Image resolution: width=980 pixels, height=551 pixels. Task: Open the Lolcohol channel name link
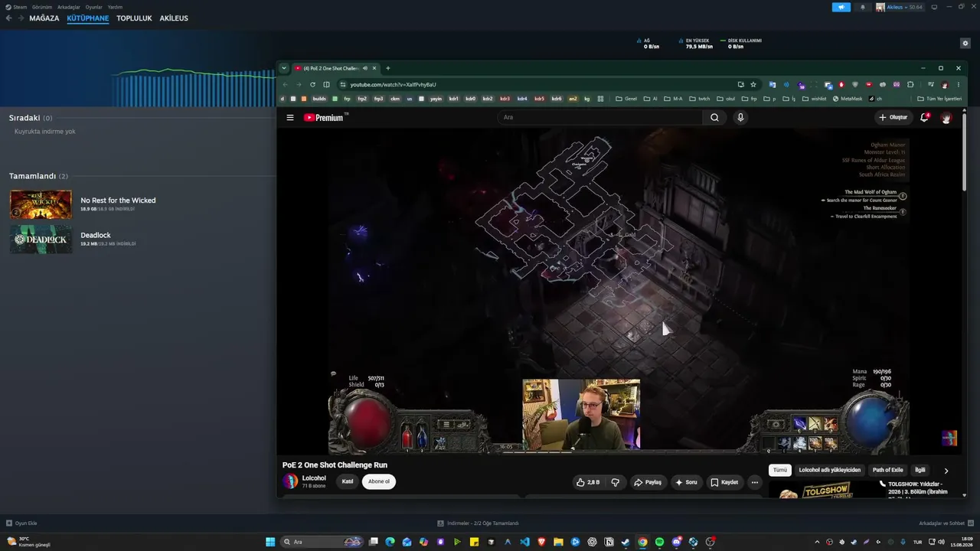coord(314,478)
